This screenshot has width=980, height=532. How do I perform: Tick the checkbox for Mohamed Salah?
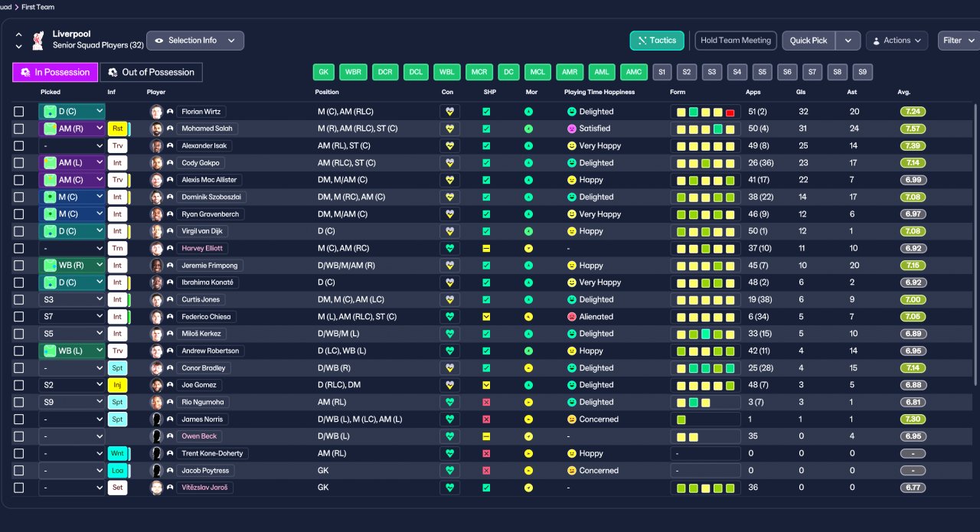(19, 129)
